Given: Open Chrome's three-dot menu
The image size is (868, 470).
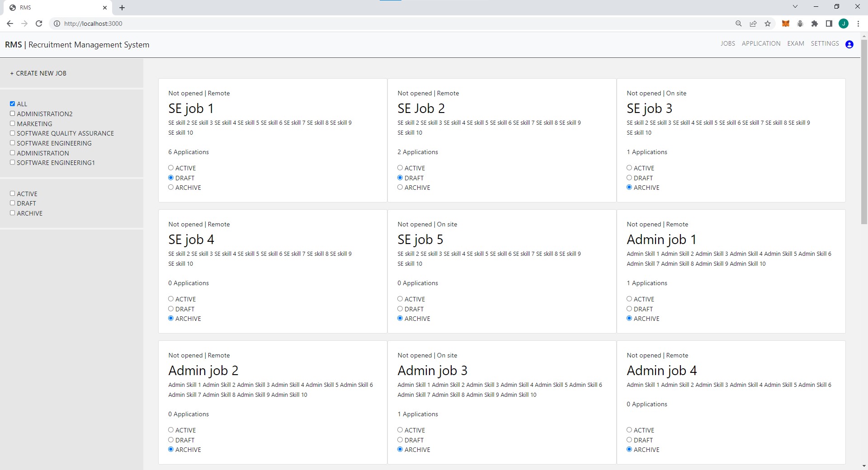Looking at the screenshot, I should [x=858, y=23].
